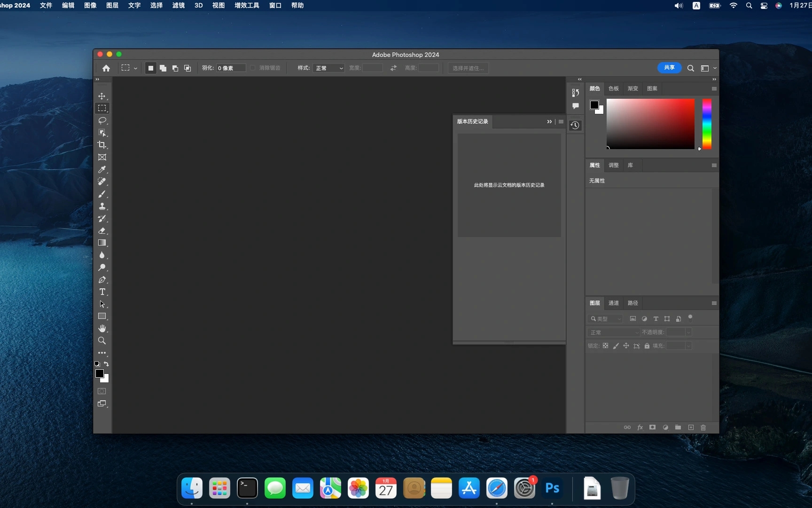Select the Hand tool
This screenshot has width=812, height=508.
102,328
